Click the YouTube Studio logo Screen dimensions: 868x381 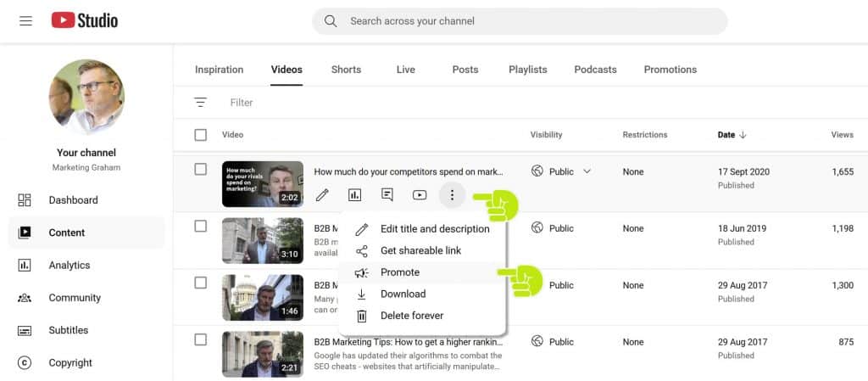[85, 20]
